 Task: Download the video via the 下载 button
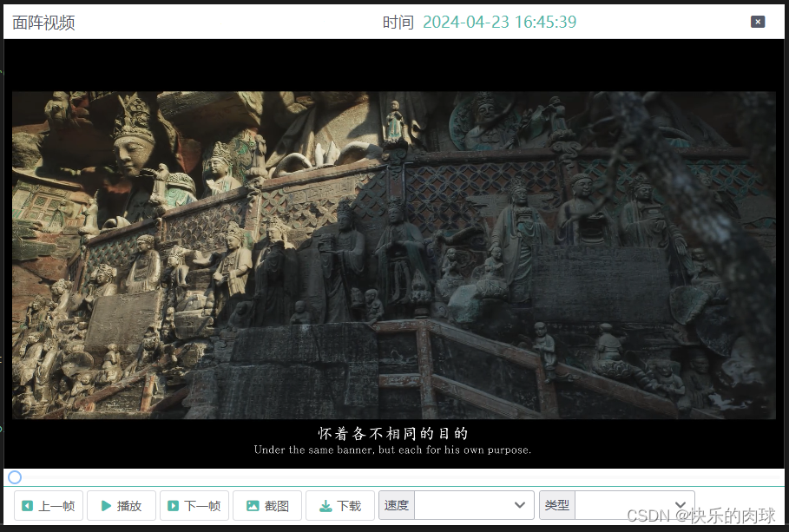click(340, 505)
